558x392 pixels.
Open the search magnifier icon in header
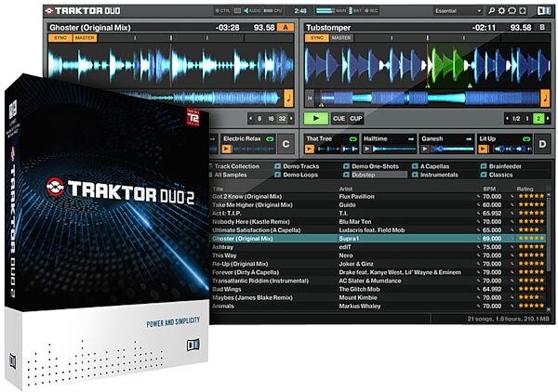[491, 10]
